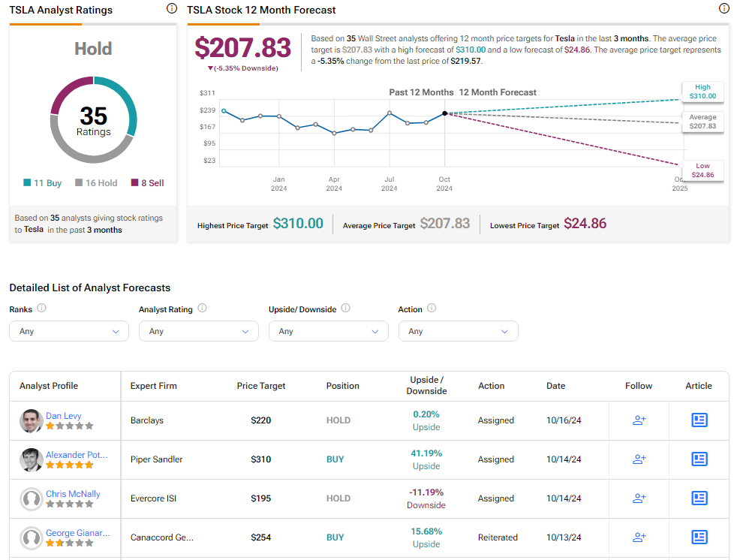Click the Upside/Downside info icon
Screen dimensions: 737x560
(x=346, y=308)
